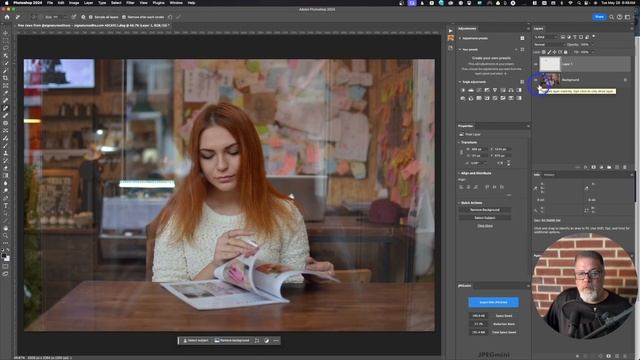Open the Apple menu

click(x=7, y=3)
